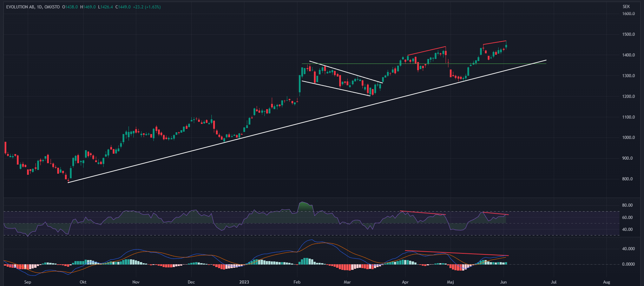Open the SEK currency selector
644x286 pixels.
(x=626, y=7)
